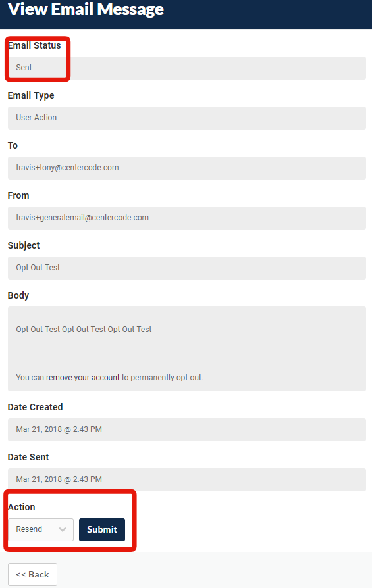
Task: Click the Date Sent field
Action: point(187,479)
